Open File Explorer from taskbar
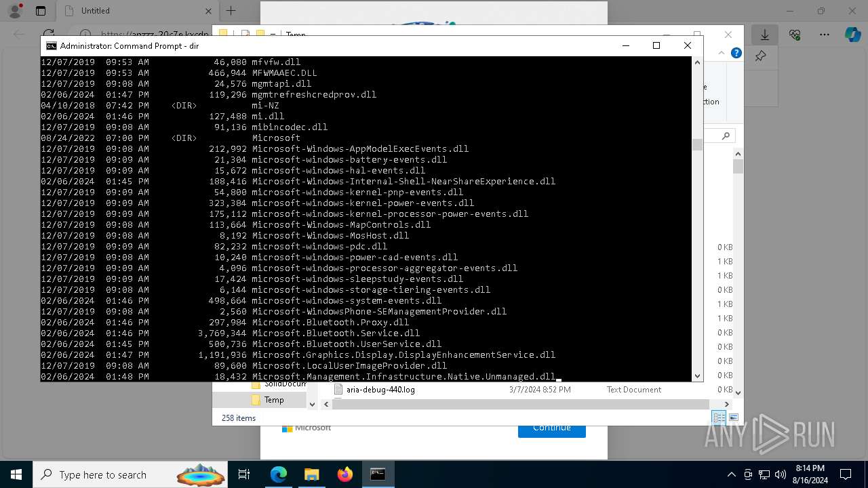The height and width of the screenshot is (488, 868). click(x=312, y=474)
